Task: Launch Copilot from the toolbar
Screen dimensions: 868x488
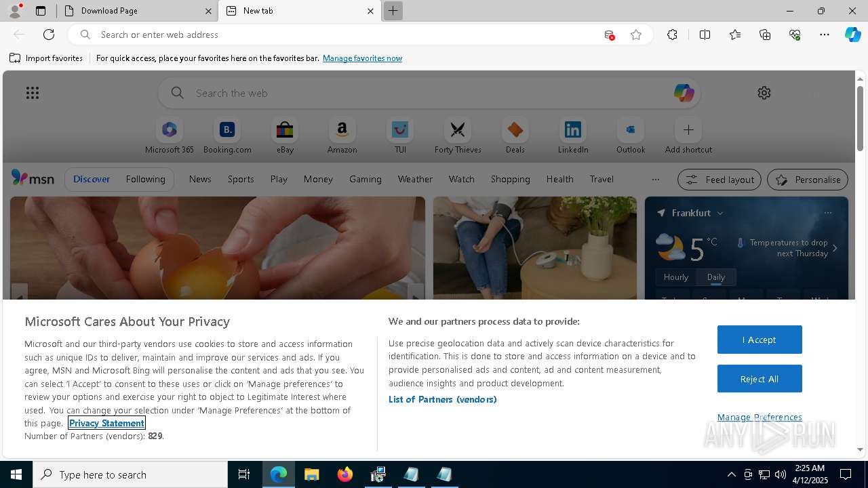Action: [852, 35]
